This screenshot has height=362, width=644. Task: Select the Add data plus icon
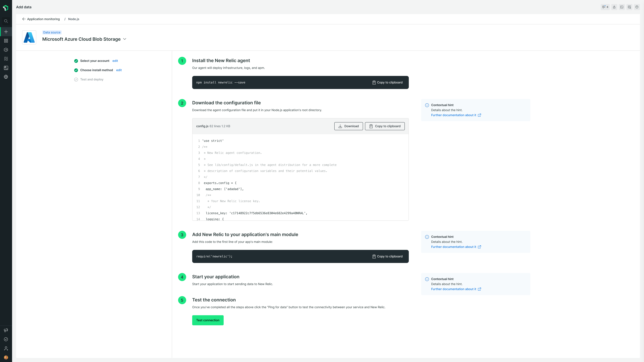pyautogui.click(x=6, y=32)
